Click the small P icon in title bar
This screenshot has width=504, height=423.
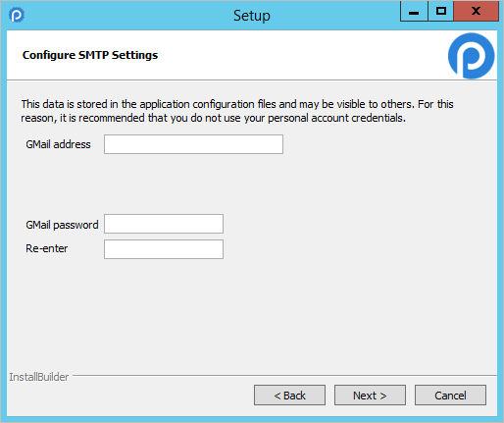coord(17,15)
